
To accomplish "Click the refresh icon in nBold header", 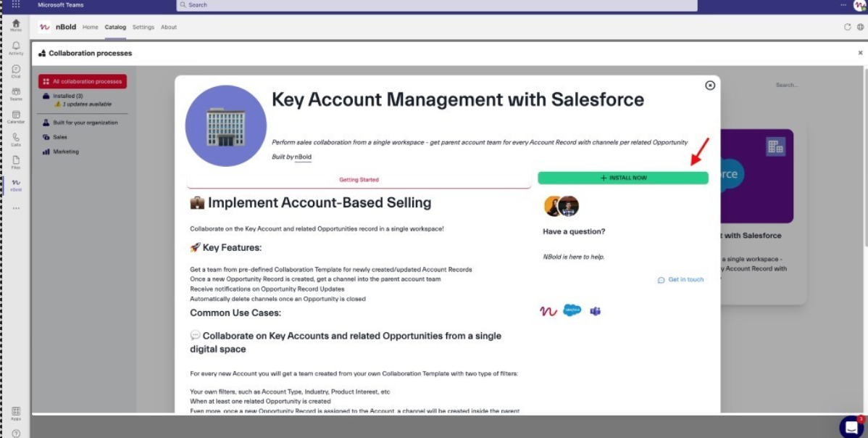I will pyautogui.click(x=847, y=27).
